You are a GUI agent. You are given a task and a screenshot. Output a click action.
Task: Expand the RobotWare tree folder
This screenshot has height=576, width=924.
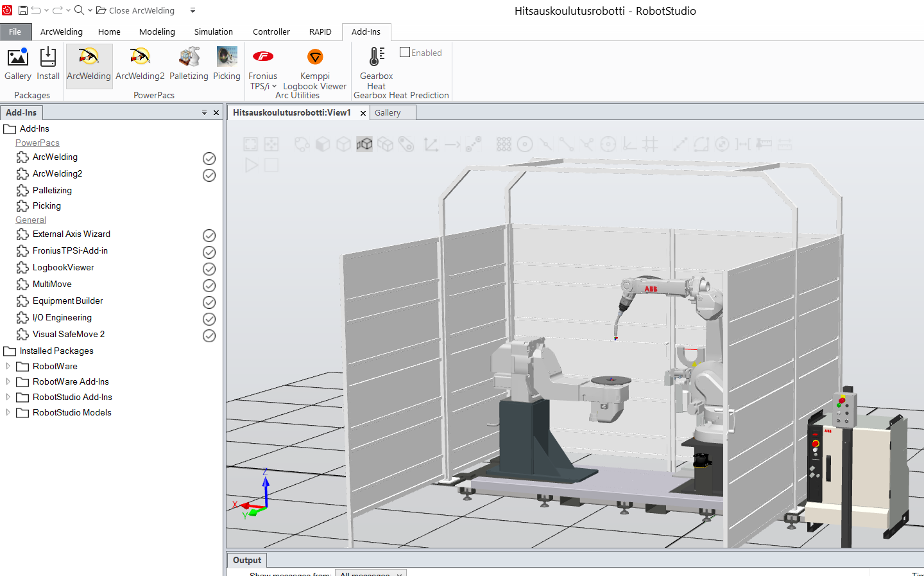click(8, 366)
